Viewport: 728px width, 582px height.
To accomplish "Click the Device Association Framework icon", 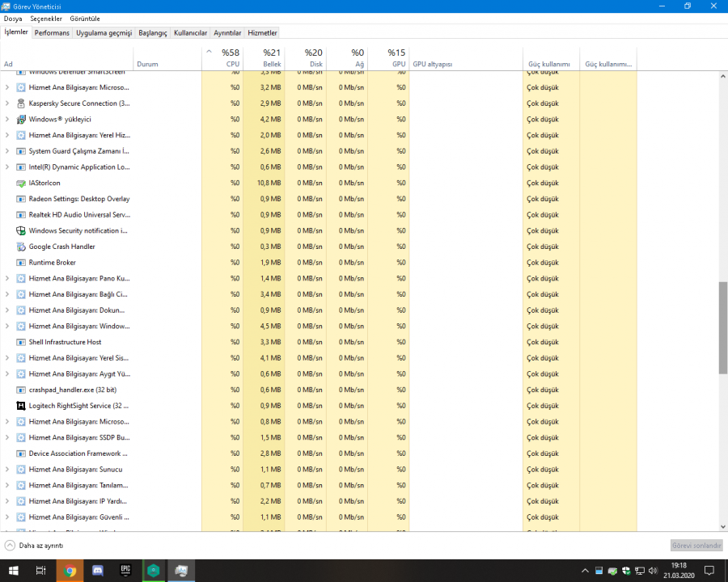I will [x=20, y=453].
